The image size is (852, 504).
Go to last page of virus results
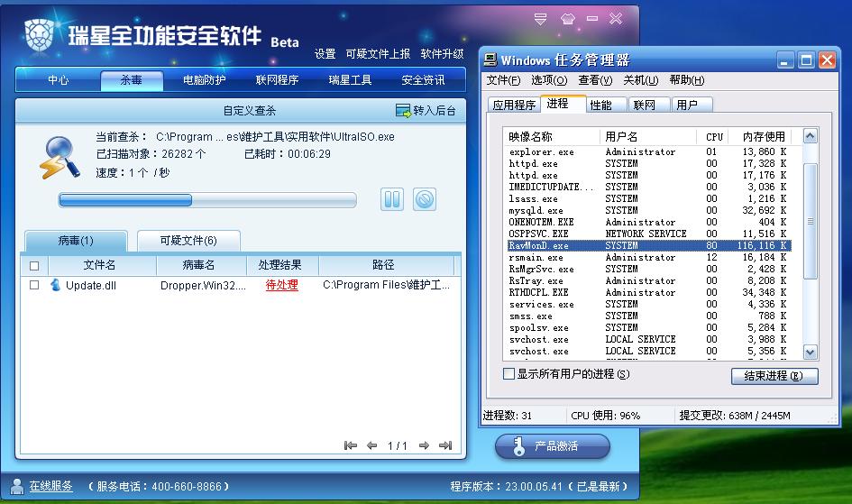(445, 445)
